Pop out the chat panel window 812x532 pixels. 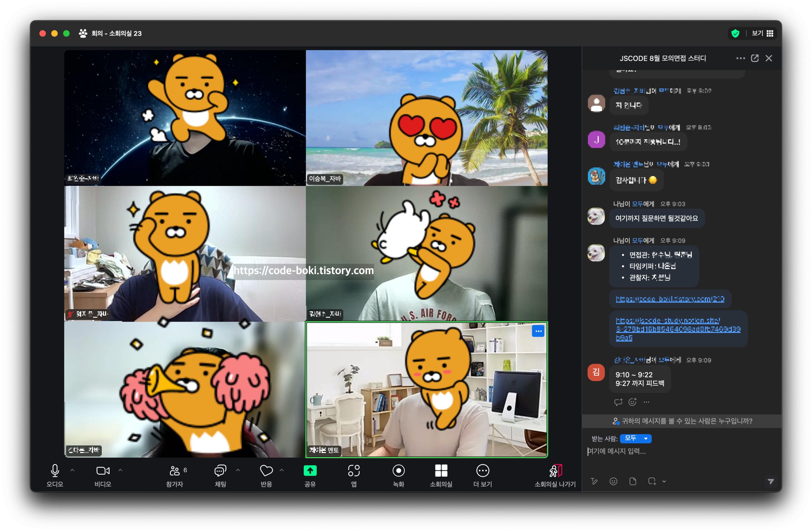(755, 58)
